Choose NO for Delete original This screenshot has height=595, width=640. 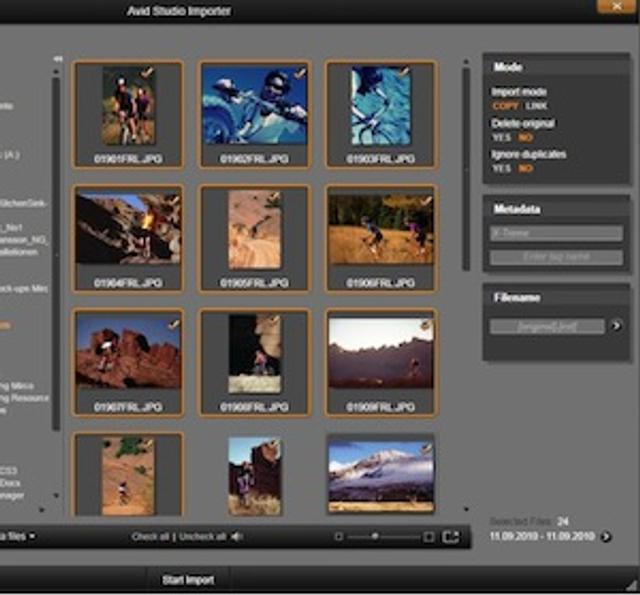click(525, 138)
